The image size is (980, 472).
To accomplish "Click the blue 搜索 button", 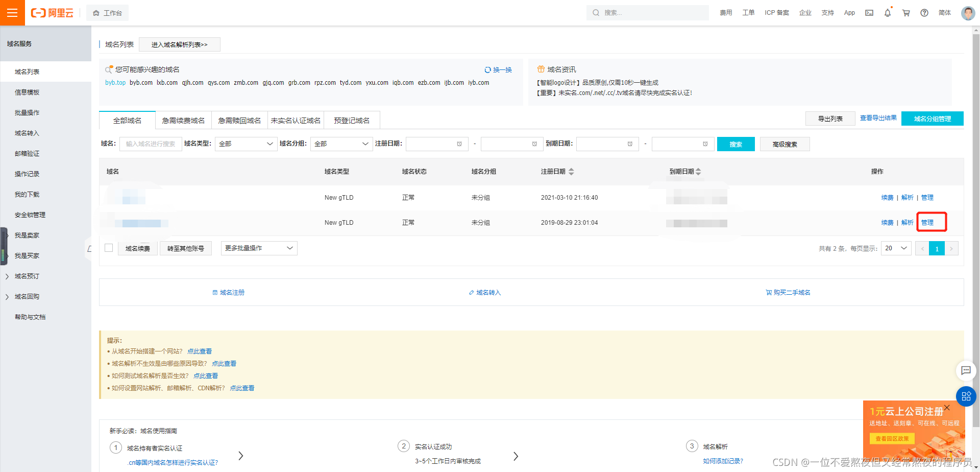I will [736, 144].
